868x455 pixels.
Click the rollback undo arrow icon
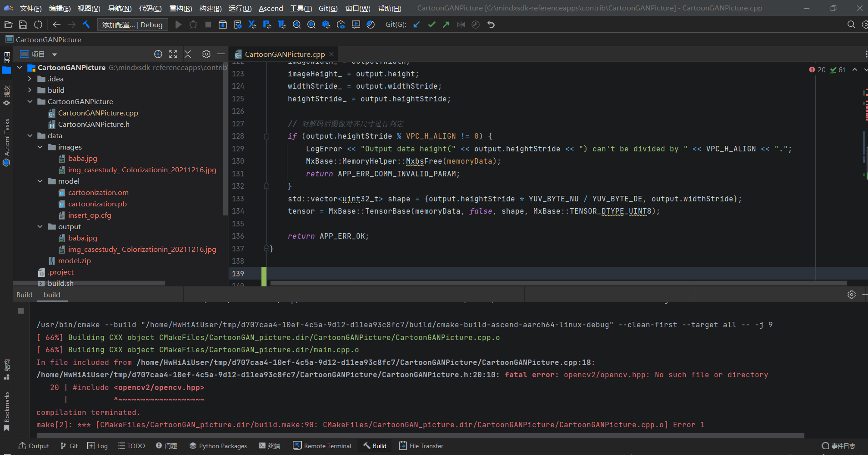coord(491,25)
